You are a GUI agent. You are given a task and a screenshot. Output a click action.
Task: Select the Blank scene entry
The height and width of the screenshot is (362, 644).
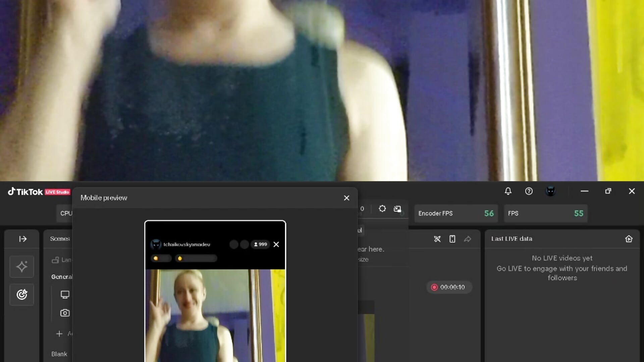[59, 354]
